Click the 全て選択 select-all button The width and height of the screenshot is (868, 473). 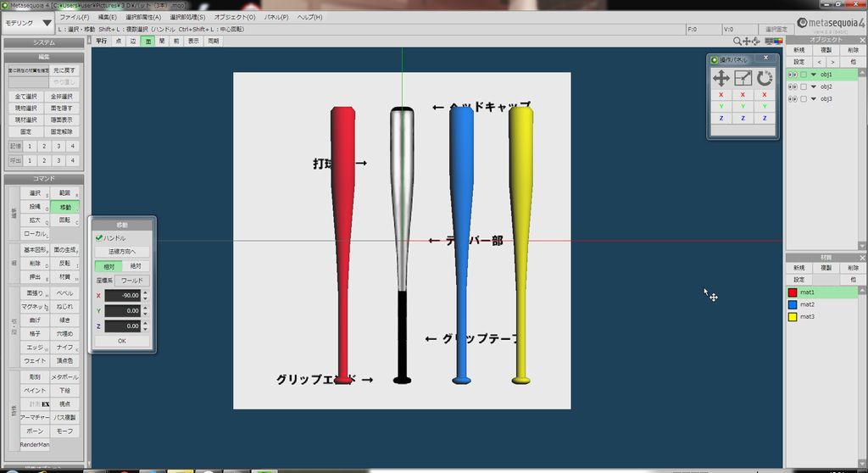[25, 97]
